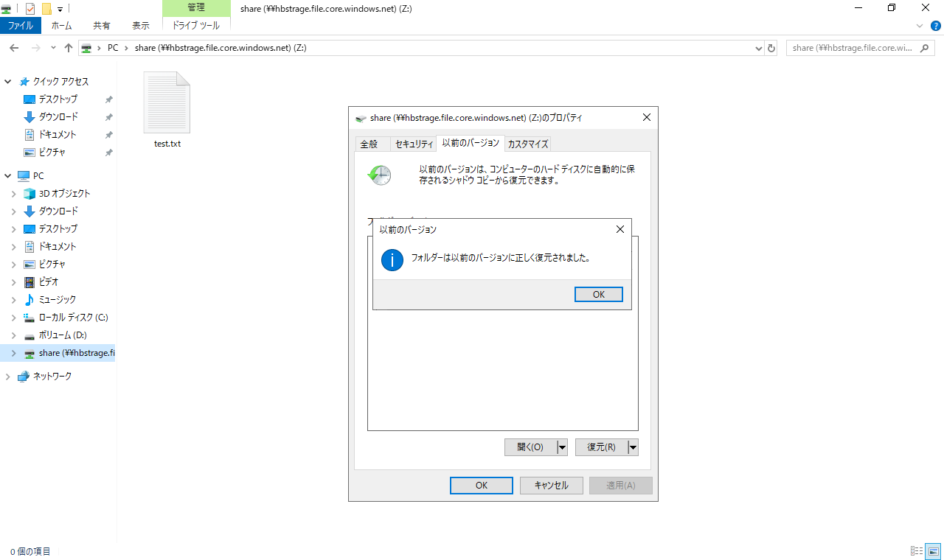This screenshot has height=560, width=944.
Task: Click キャンセル in the properties dialog
Action: (552, 486)
